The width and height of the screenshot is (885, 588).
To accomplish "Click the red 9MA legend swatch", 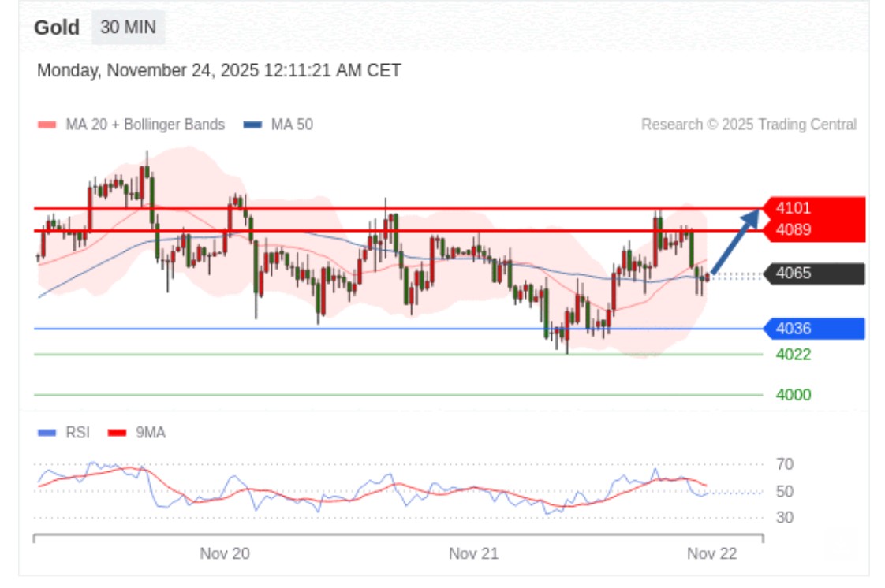I will pos(117,433).
